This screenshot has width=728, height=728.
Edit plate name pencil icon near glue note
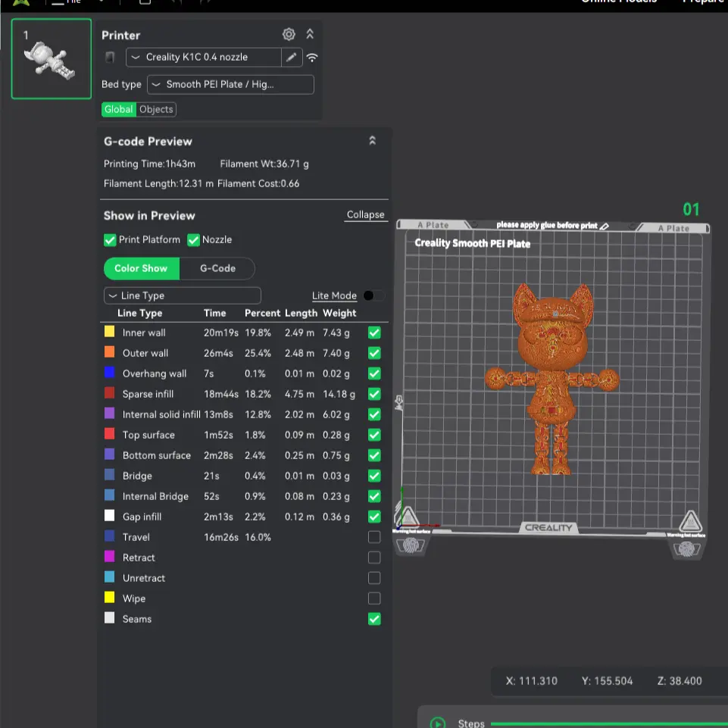point(604,226)
